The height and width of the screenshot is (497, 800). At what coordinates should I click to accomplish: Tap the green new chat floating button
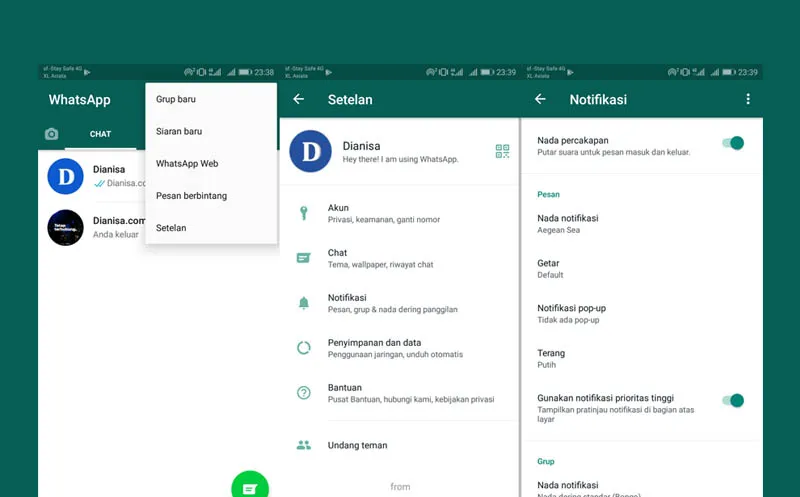click(250, 486)
